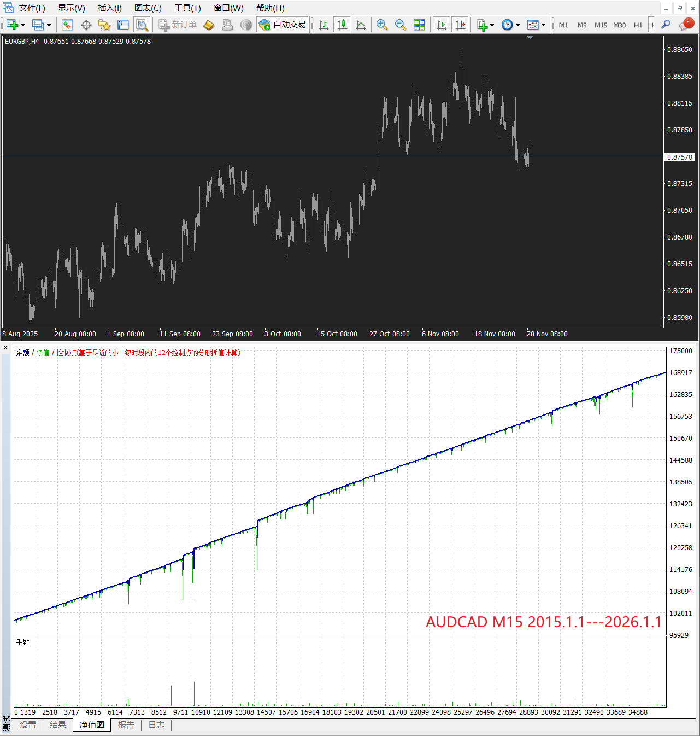Select the H1 timeframe button
700x736 pixels.
(638, 25)
